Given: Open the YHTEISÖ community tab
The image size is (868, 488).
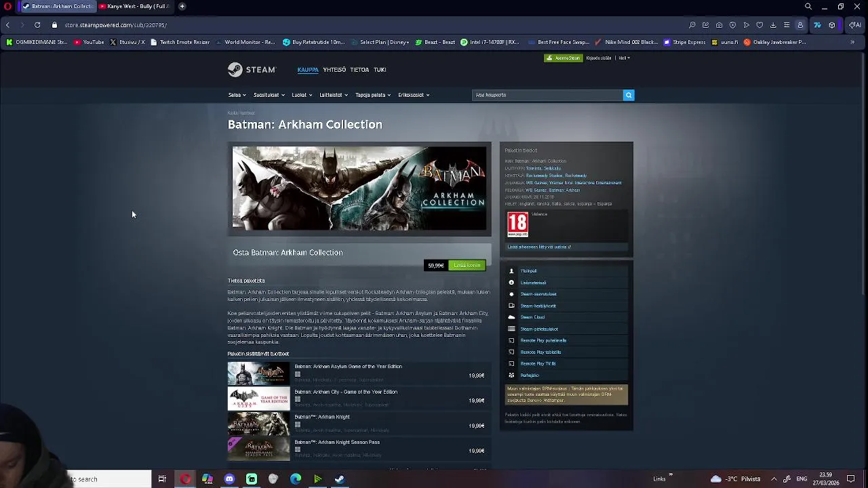Looking at the screenshot, I should pyautogui.click(x=334, y=70).
